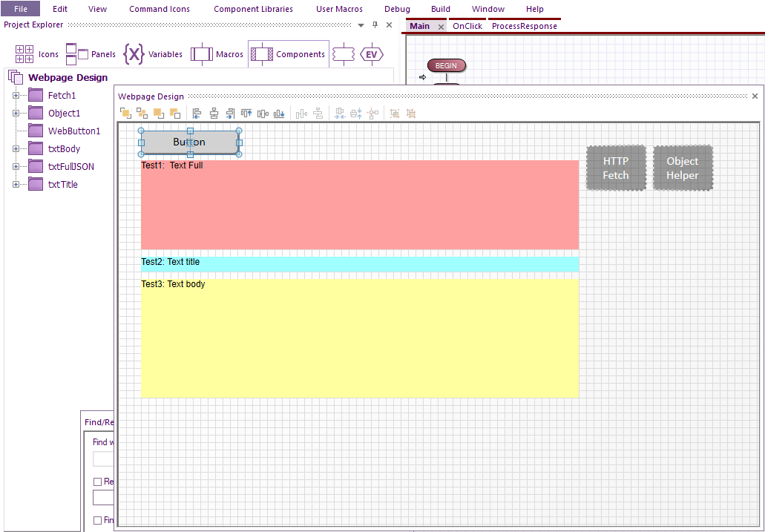
Task: Open the Help menu
Action: [x=535, y=9]
